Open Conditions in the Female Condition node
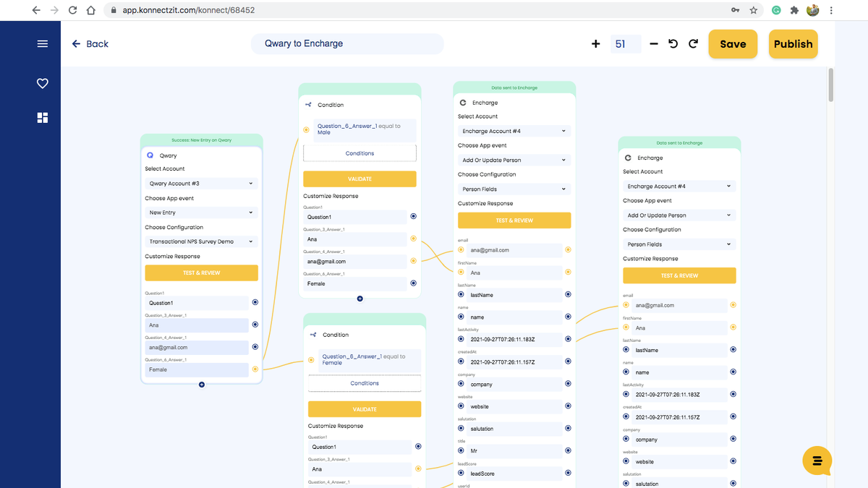The width and height of the screenshot is (868, 488). coord(365,383)
